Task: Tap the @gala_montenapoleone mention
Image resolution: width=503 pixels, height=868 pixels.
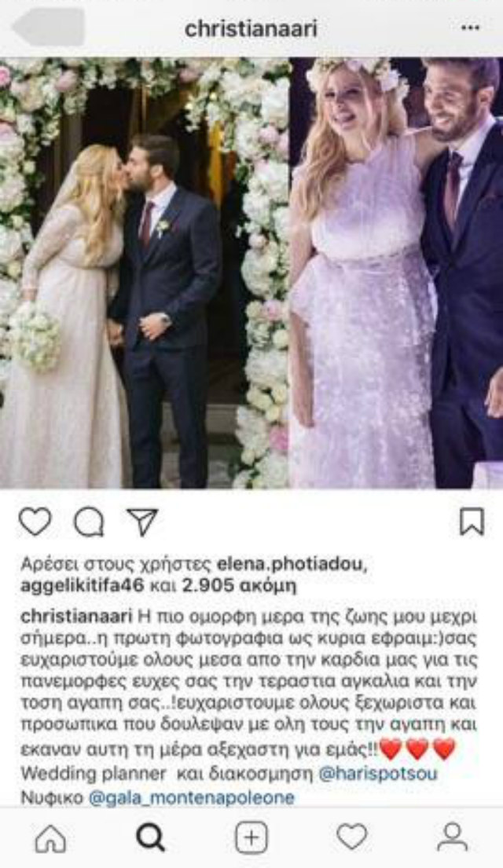Action: pos(192,797)
